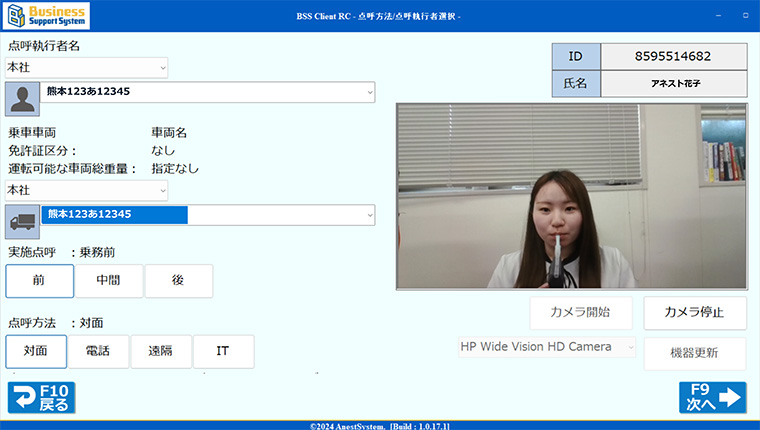The height and width of the screenshot is (430, 760).
Task: Select the 中間 roll call timing
Action: click(x=108, y=281)
